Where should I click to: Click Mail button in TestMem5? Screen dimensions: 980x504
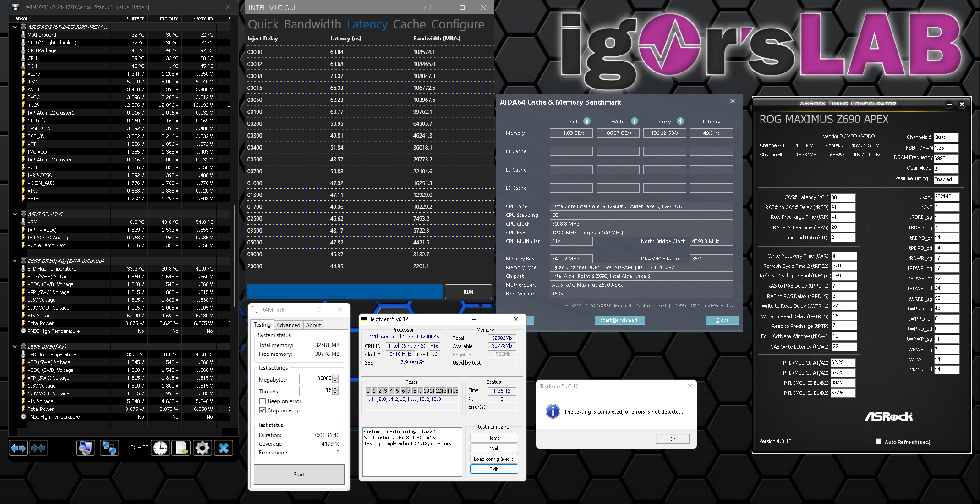[x=494, y=449]
